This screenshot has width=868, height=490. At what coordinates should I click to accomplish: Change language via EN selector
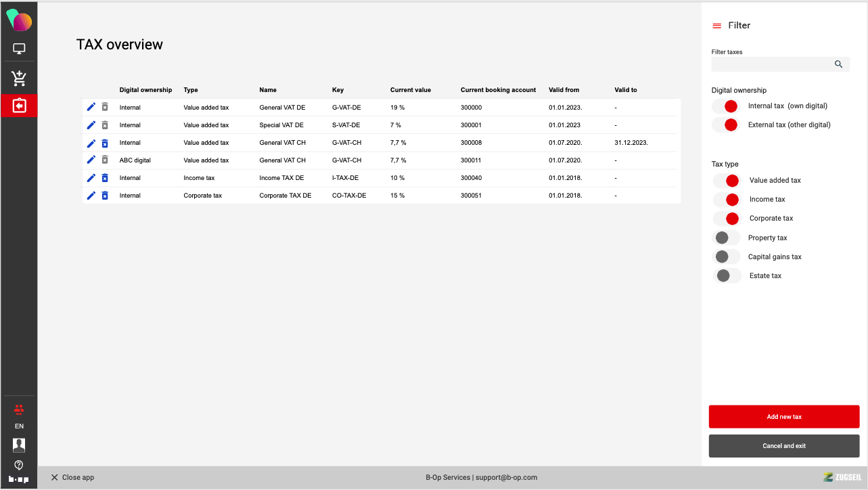point(19,426)
